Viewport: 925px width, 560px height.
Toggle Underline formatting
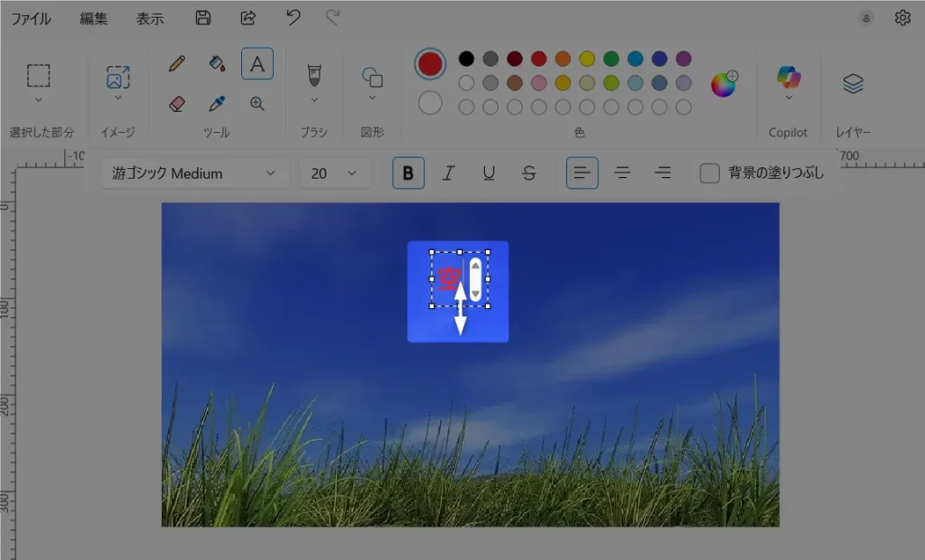click(489, 173)
